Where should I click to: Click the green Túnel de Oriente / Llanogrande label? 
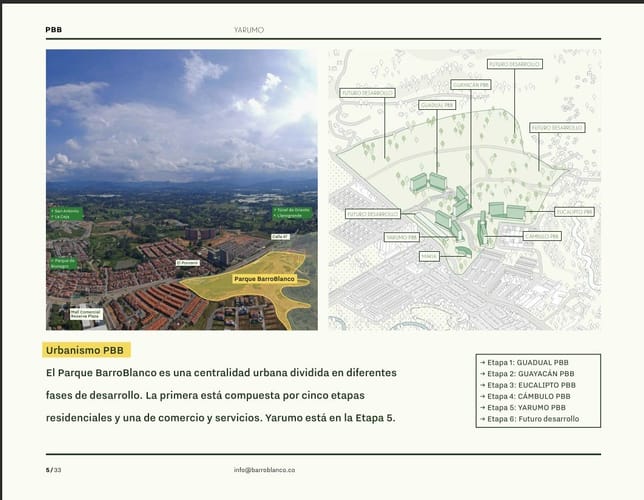[x=292, y=213]
